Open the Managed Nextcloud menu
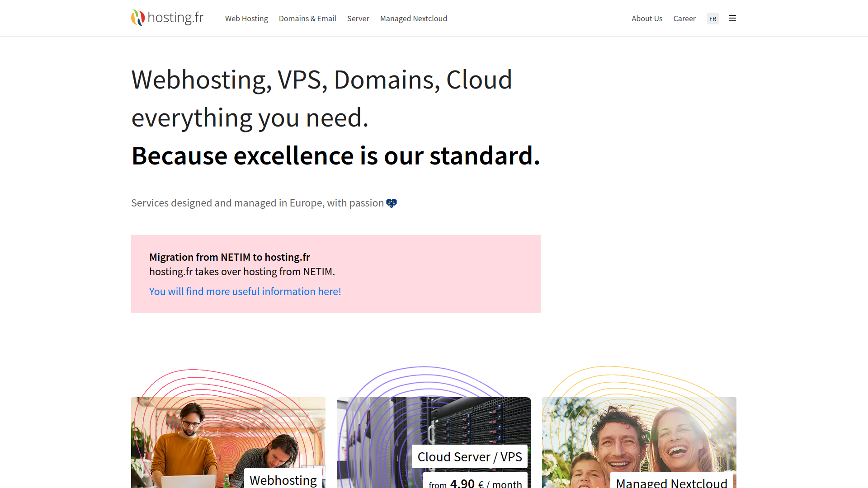The width and height of the screenshot is (868, 488). 413,19
